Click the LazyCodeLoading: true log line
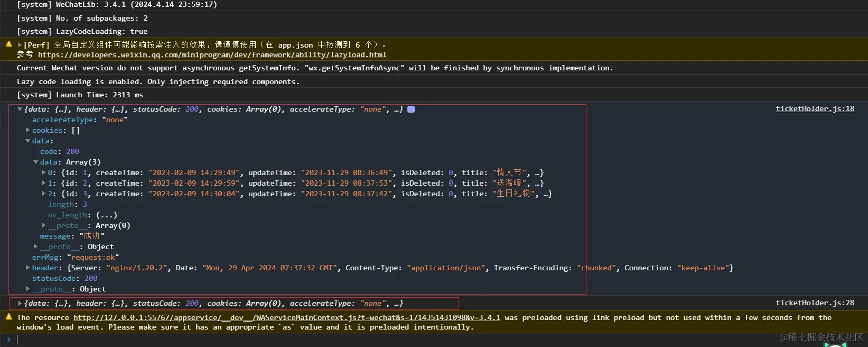Viewport: 868px width, 347px height. 82,31
